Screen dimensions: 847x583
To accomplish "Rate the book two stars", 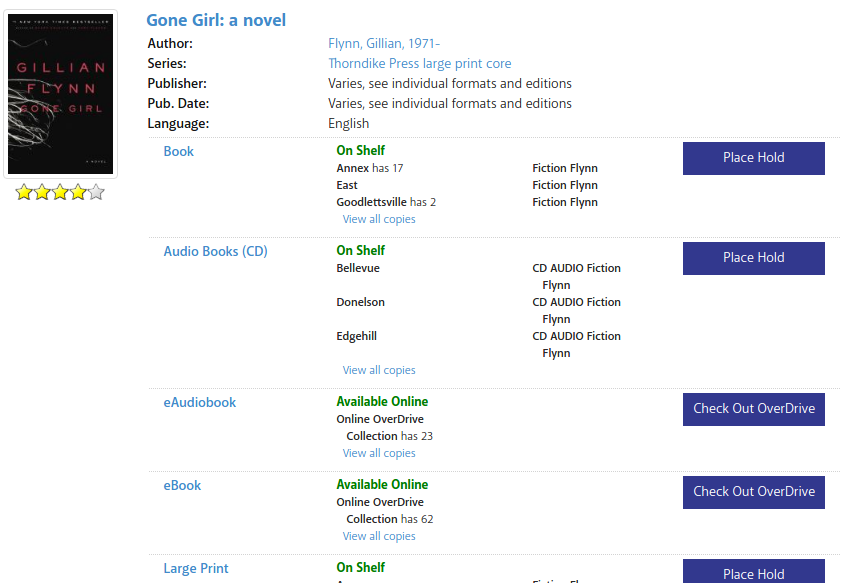I will click(x=42, y=192).
